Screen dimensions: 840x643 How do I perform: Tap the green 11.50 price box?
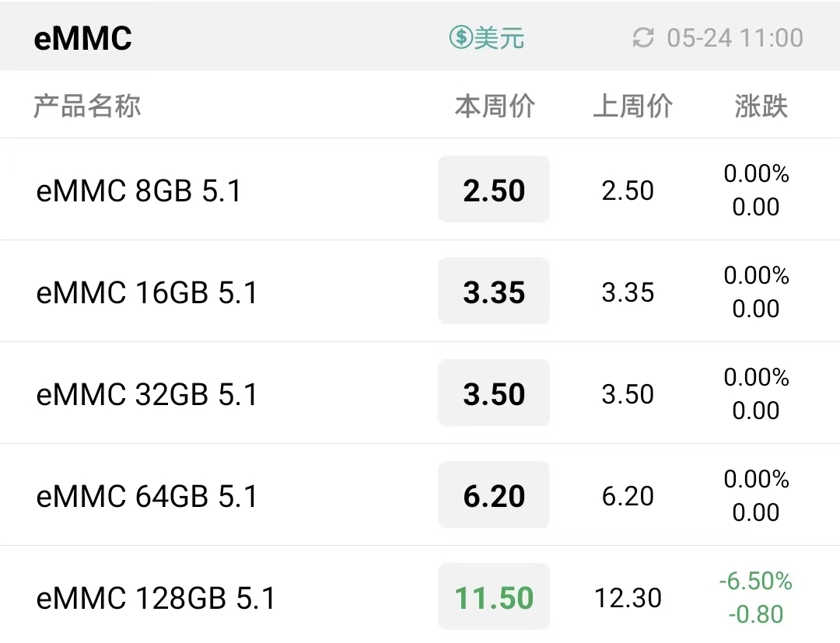tap(494, 596)
